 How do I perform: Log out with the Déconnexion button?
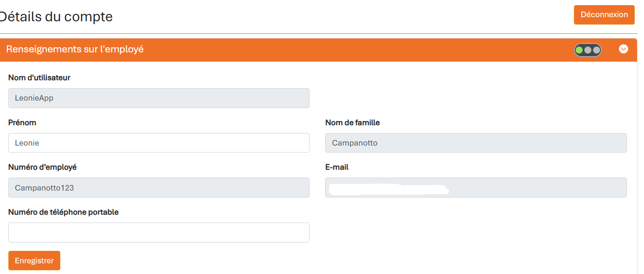coord(604,15)
